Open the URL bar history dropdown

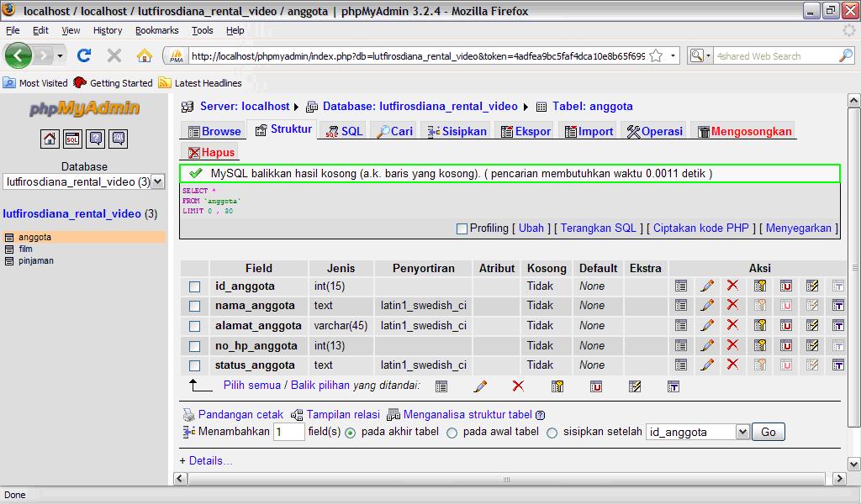click(x=673, y=56)
